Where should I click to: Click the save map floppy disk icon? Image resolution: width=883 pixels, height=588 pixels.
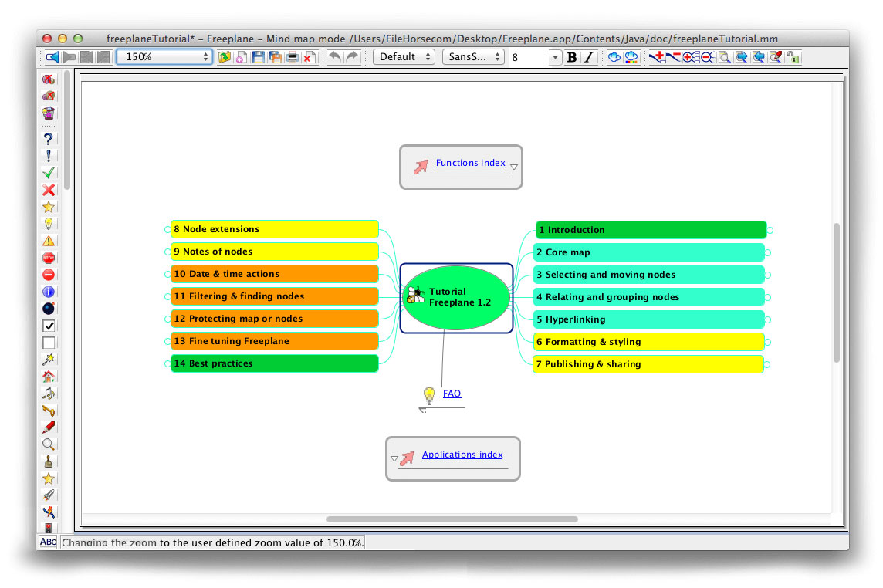pos(259,57)
